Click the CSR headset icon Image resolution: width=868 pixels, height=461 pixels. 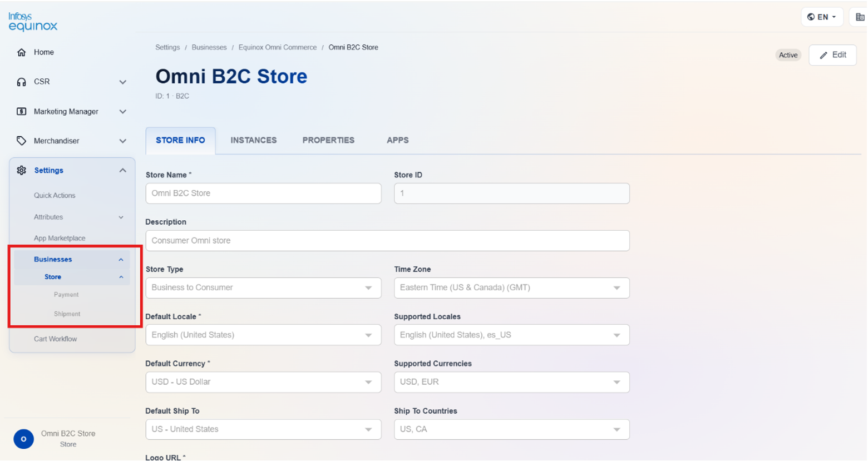pyautogui.click(x=21, y=82)
